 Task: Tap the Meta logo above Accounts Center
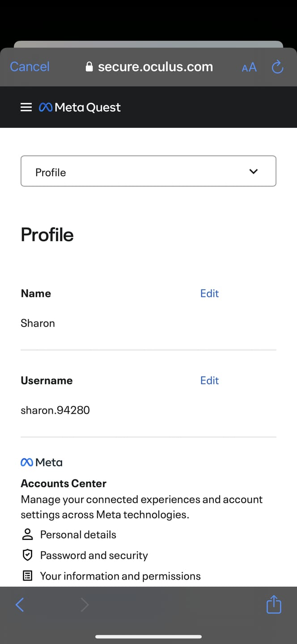pyautogui.click(x=42, y=462)
